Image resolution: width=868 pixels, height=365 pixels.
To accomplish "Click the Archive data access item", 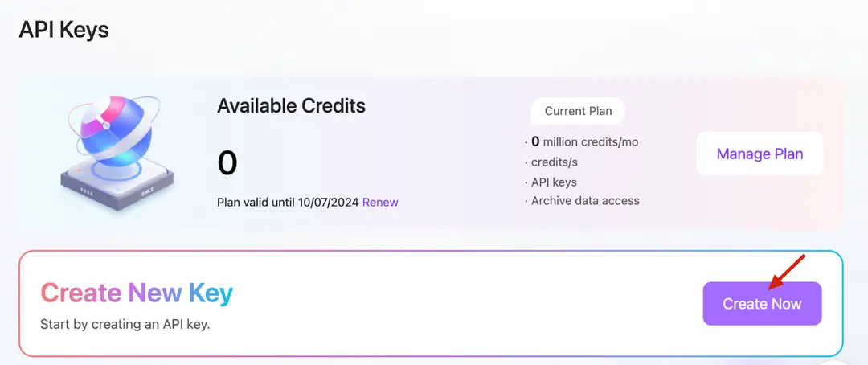I will coord(585,200).
